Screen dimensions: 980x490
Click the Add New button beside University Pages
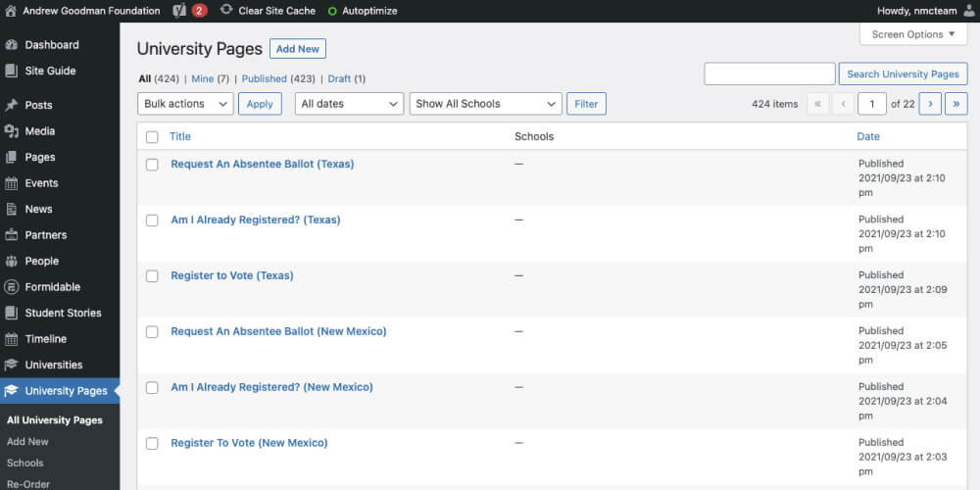pyautogui.click(x=298, y=49)
